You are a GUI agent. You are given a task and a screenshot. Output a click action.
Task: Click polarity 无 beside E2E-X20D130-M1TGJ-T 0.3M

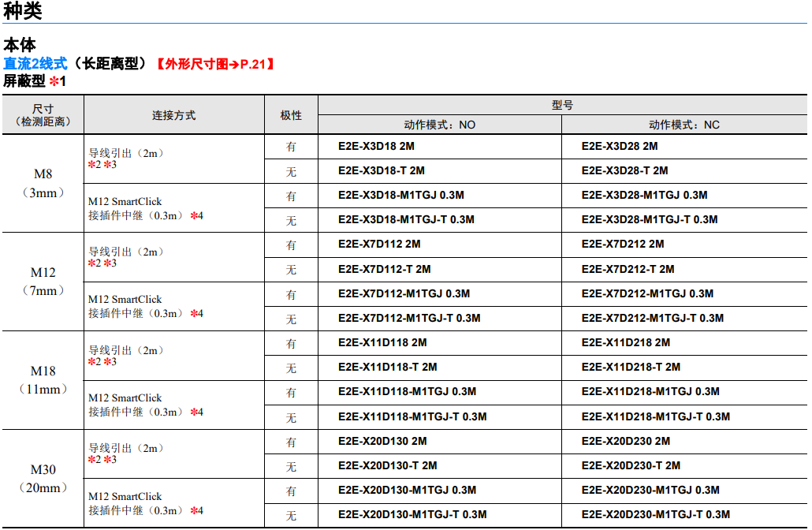[x=291, y=516]
